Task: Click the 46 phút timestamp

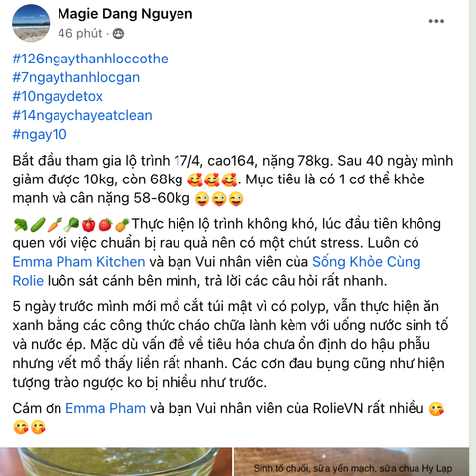Action: [80, 34]
